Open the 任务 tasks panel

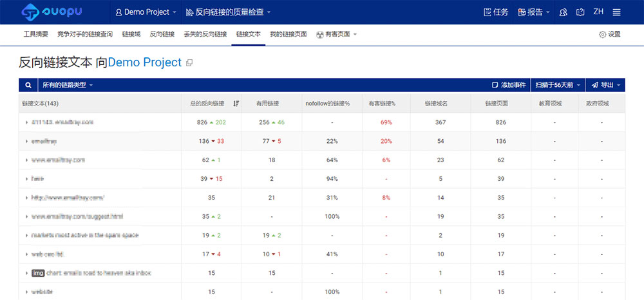point(495,12)
